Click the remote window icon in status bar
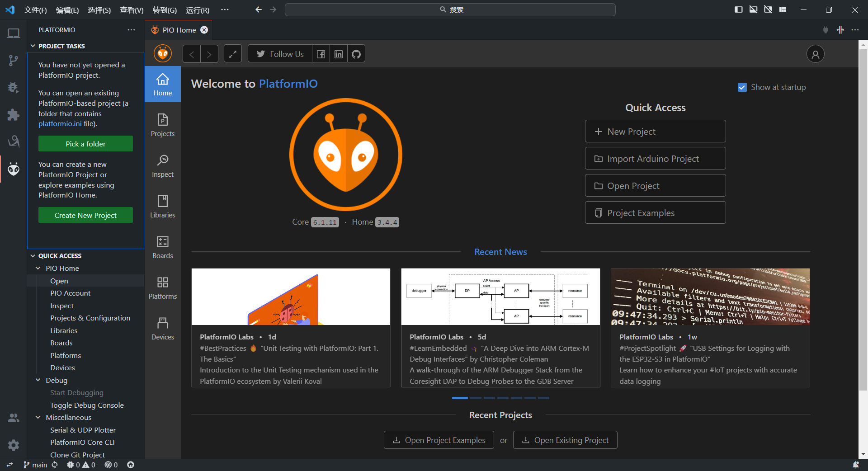 (9, 465)
